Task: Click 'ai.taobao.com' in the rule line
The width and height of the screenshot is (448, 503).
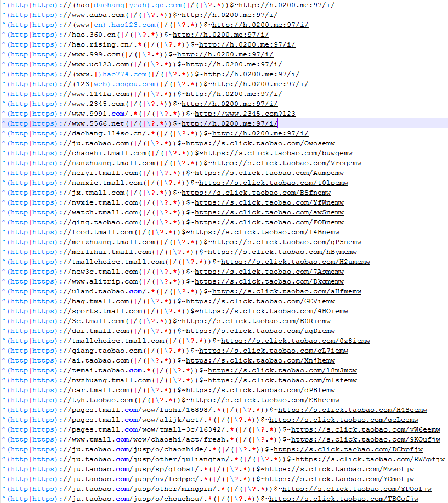Action: click(100, 361)
